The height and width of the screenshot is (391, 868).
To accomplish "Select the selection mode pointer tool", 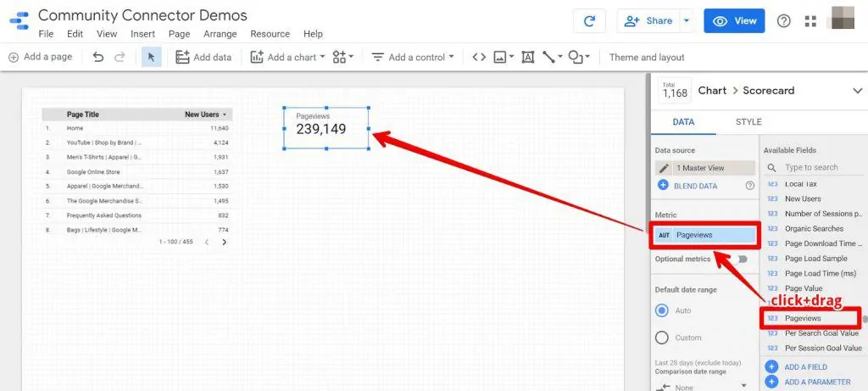I will pyautogui.click(x=152, y=57).
